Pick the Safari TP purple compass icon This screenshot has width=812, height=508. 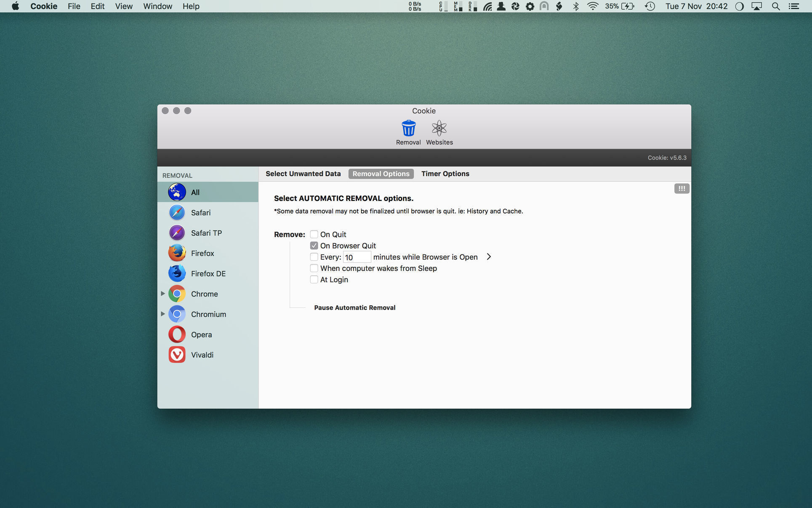click(177, 233)
